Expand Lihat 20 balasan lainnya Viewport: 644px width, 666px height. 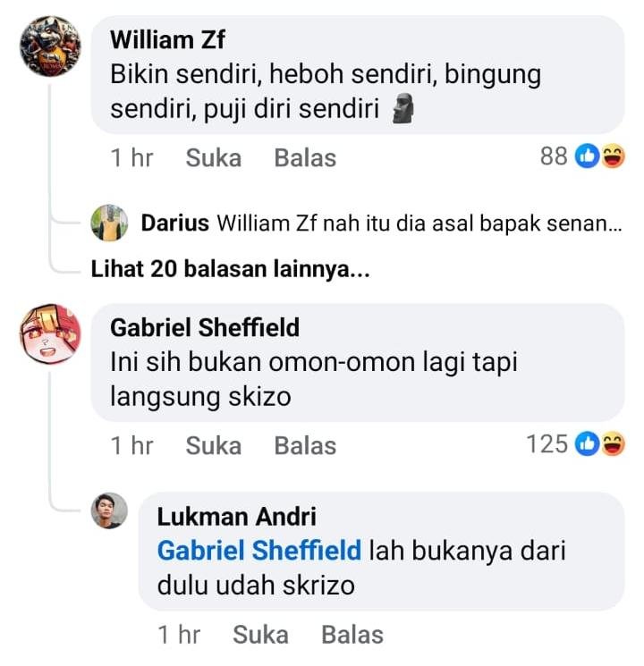(x=231, y=269)
